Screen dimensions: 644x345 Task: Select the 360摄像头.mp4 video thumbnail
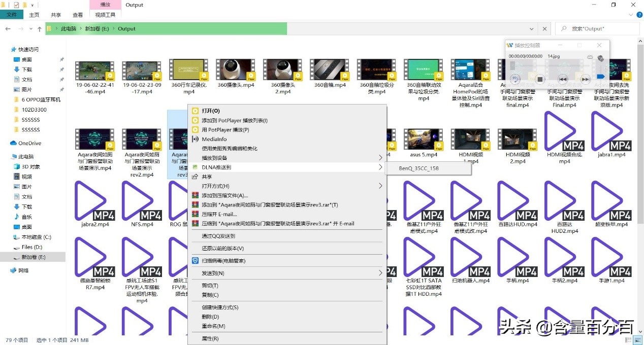point(235,71)
